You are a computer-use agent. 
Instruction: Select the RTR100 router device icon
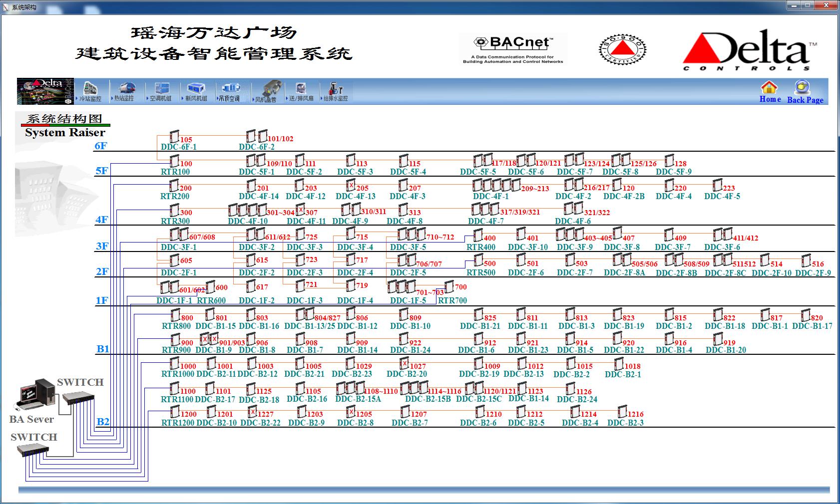coord(174,161)
